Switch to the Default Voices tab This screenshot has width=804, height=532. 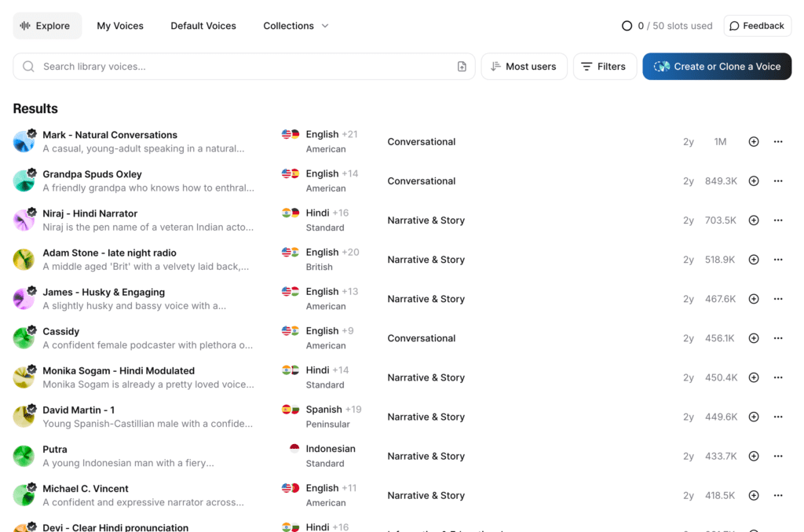click(x=203, y=25)
